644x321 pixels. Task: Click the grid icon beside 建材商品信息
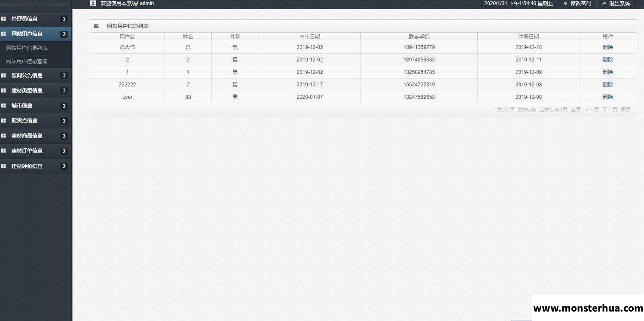click(4, 136)
